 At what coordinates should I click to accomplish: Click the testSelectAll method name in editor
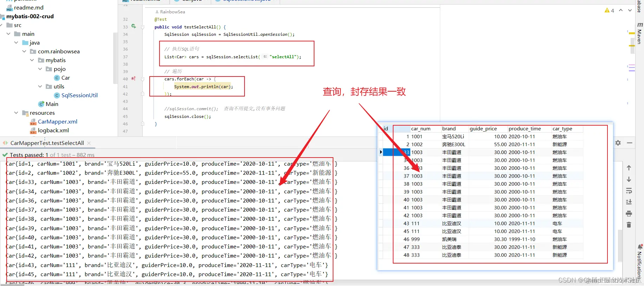point(200,27)
